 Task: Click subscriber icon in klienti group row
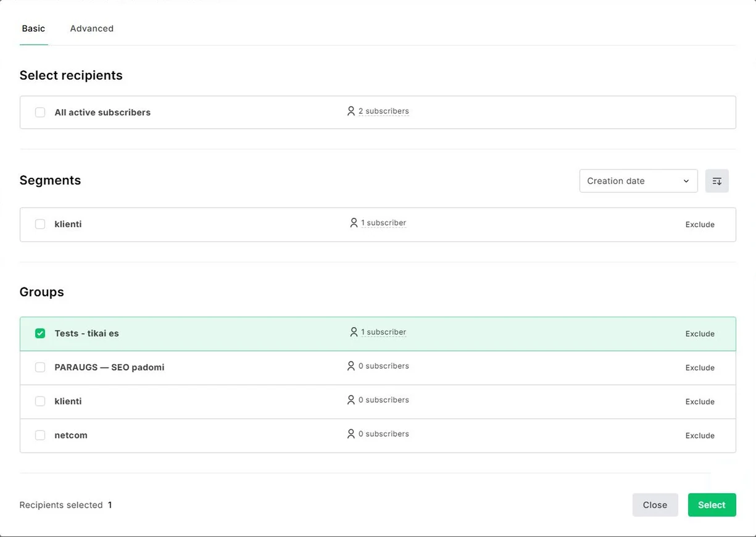pos(351,400)
